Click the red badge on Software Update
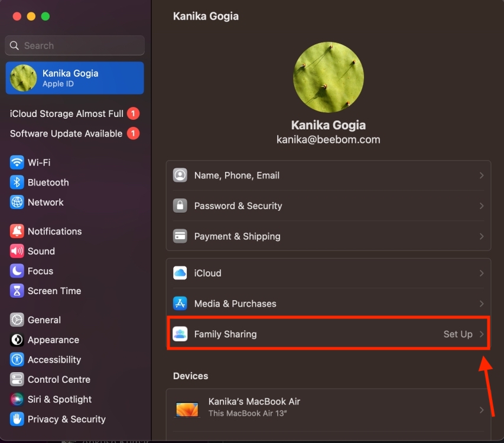This screenshot has height=443, width=504. tap(133, 133)
